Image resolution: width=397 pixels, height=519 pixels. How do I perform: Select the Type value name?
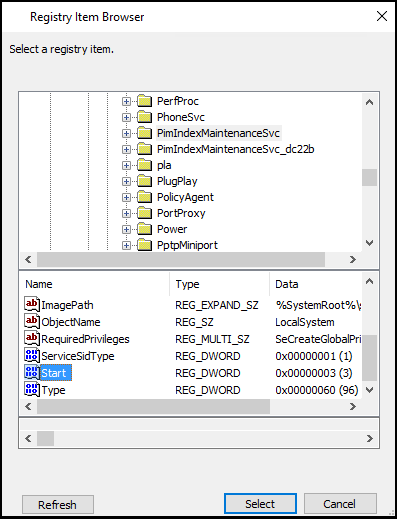(53, 390)
